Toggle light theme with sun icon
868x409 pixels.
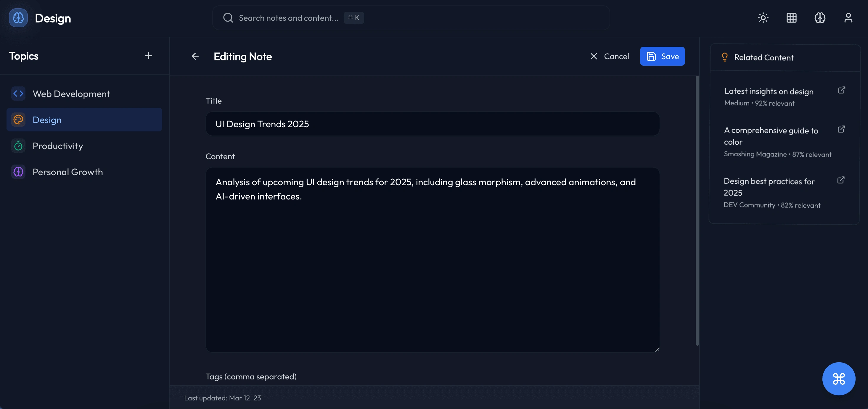click(x=763, y=18)
